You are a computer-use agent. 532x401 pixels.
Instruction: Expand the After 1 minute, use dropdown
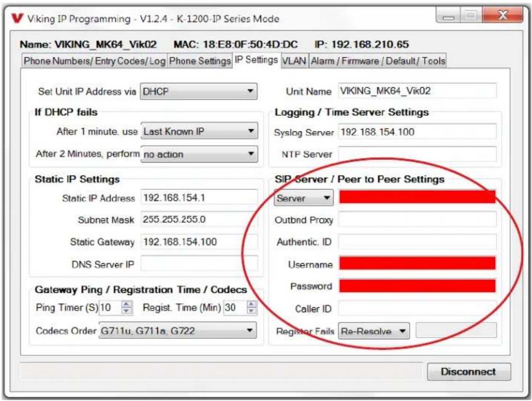[199, 131]
